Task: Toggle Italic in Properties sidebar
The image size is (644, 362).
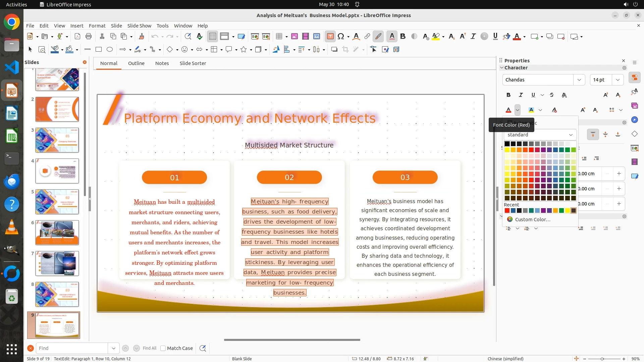Action: [521, 95]
